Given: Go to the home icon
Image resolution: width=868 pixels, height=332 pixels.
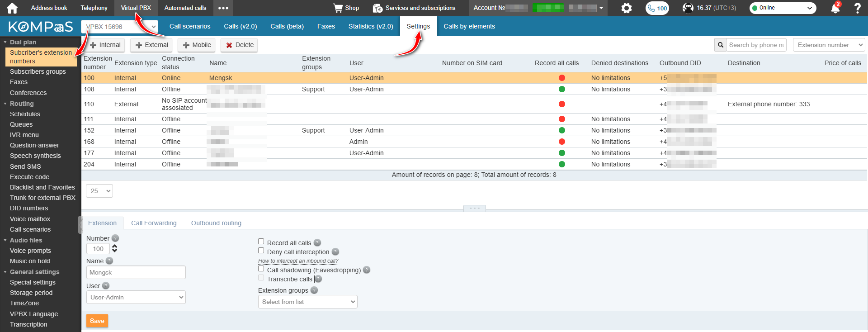Looking at the screenshot, I should 12,8.
